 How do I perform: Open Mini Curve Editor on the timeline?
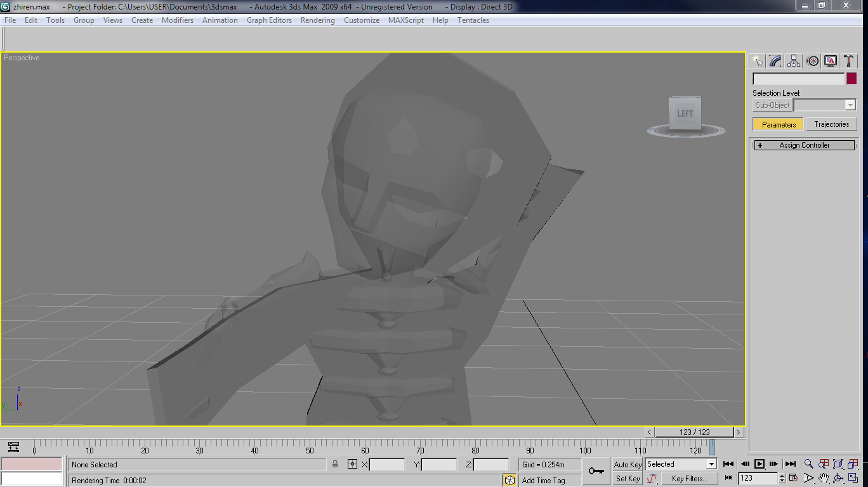[x=14, y=448]
